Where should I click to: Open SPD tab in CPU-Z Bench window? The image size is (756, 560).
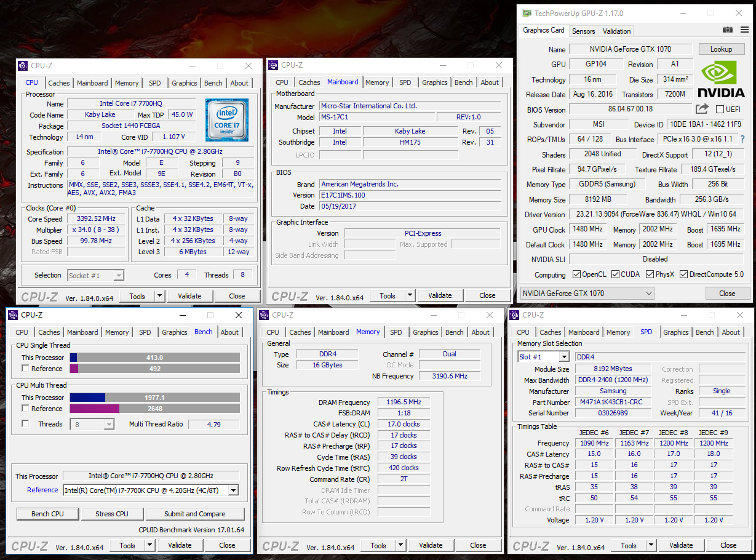pyautogui.click(x=145, y=332)
